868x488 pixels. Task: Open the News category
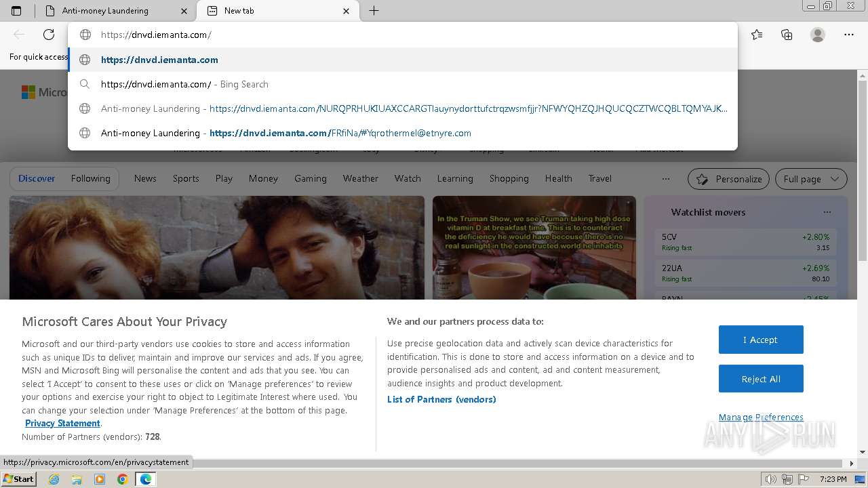point(145,179)
